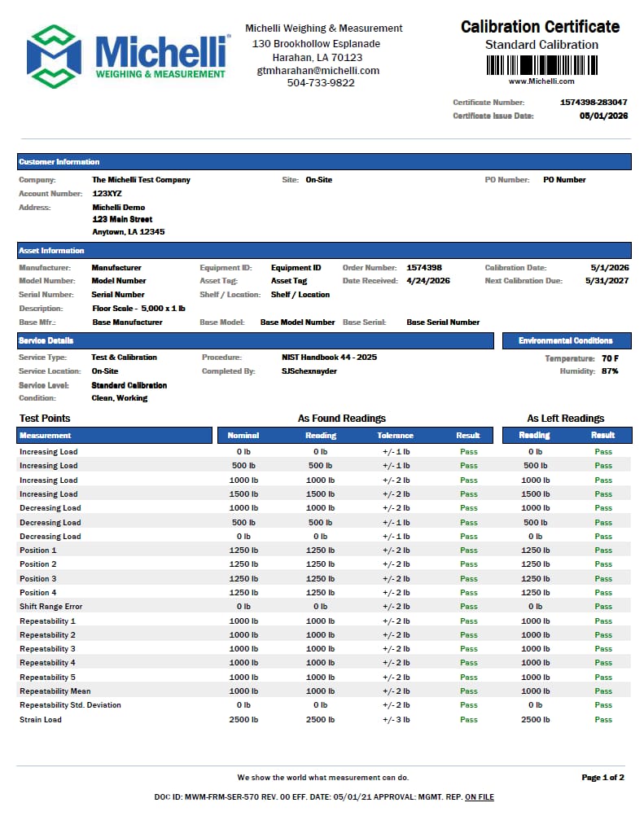Click temperature value 70 F

pos(610,358)
